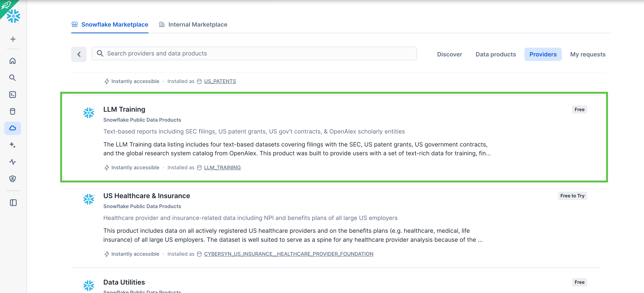The width and height of the screenshot is (644, 293).
Task: Open the Data products tab
Action: [496, 54]
